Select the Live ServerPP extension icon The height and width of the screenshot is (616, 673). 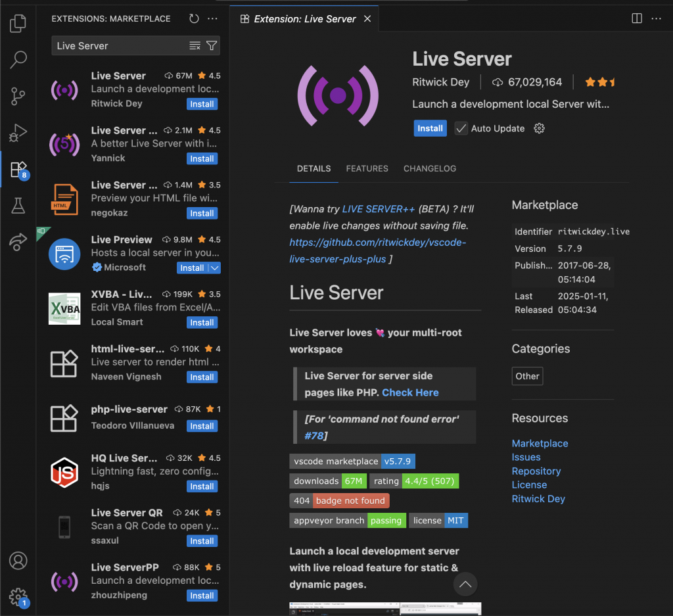(x=64, y=582)
